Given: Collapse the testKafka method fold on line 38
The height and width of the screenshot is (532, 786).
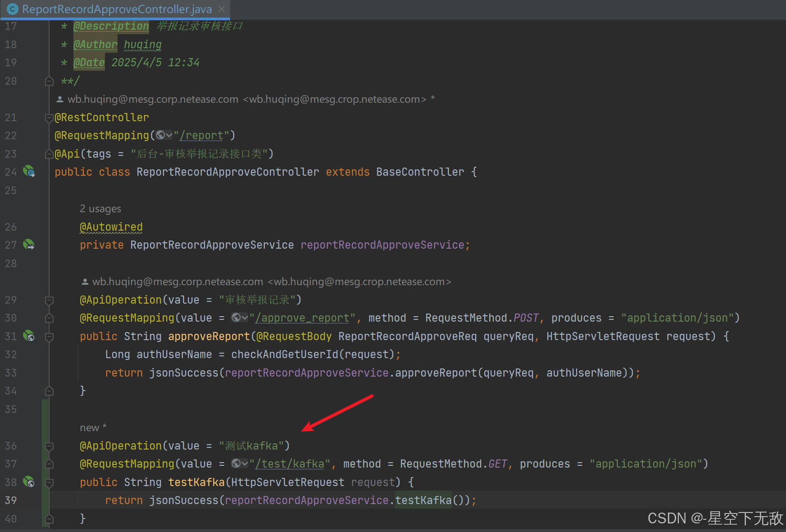Looking at the screenshot, I should click(x=50, y=482).
